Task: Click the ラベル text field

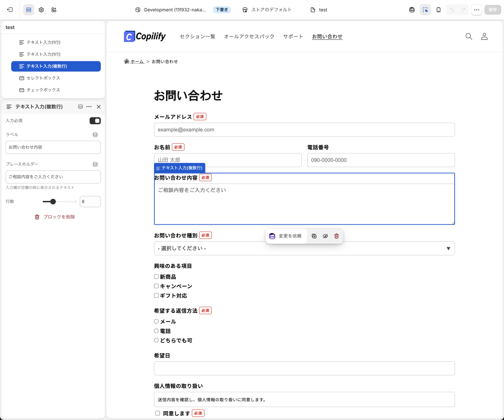Action: [x=53, y=147]
